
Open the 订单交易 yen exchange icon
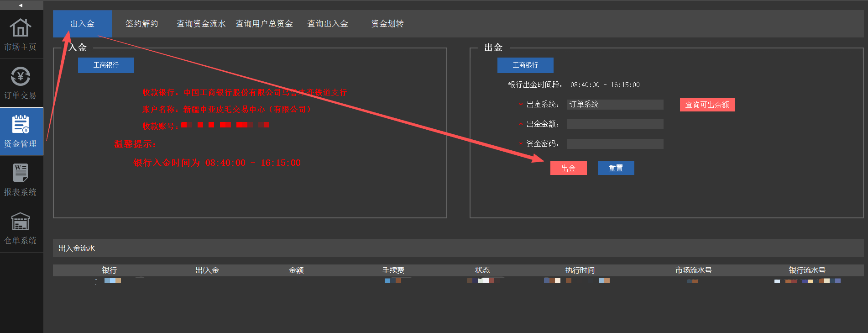click(21, 76)
